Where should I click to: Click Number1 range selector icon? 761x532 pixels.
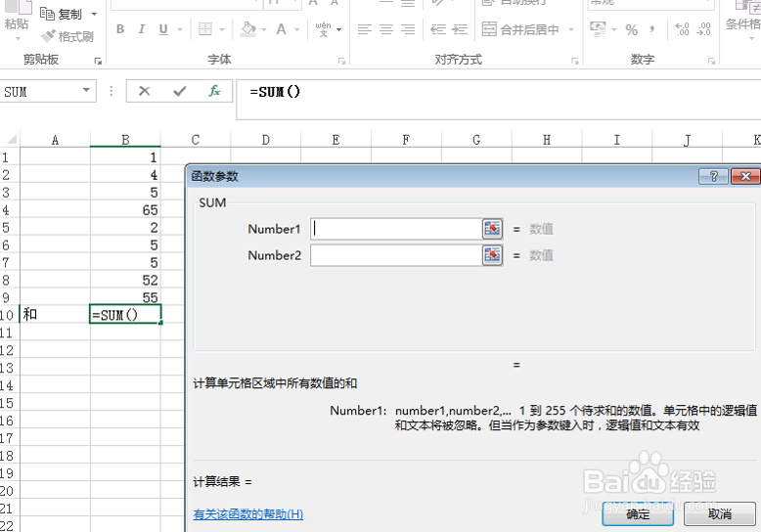[492, 229]
